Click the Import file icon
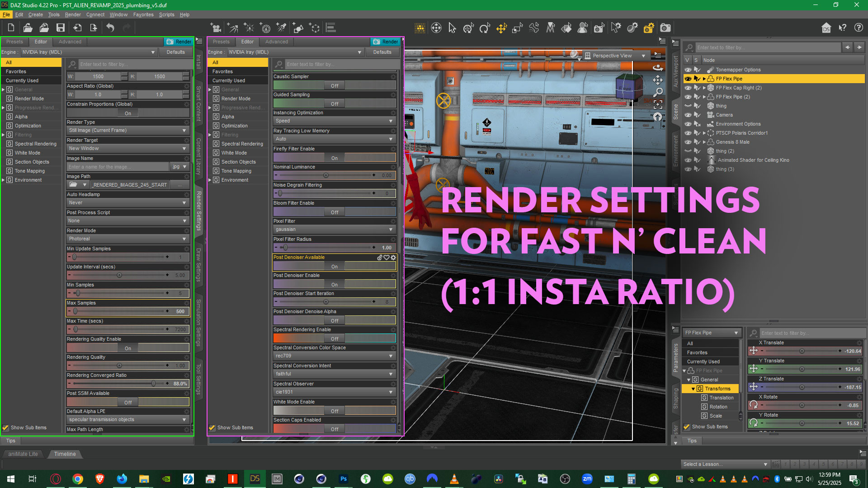The image size is (868, 488). [77, 28]
